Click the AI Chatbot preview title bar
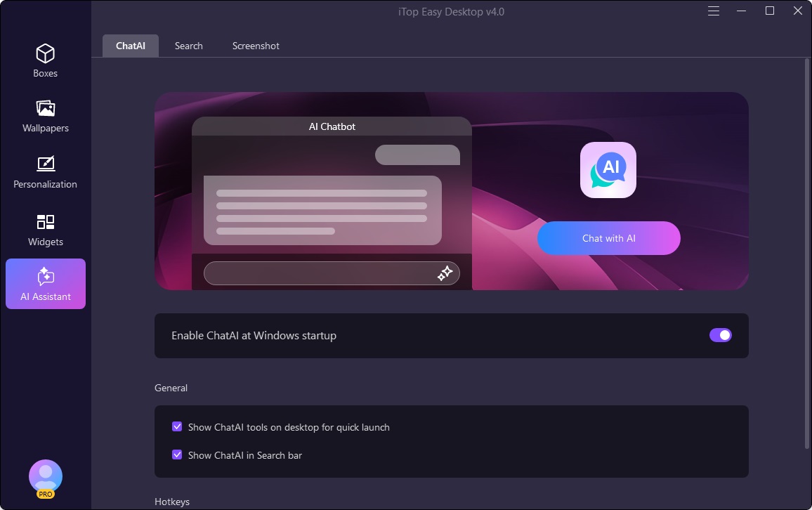The height and width of the screenshot is (510, 812). 332,126
